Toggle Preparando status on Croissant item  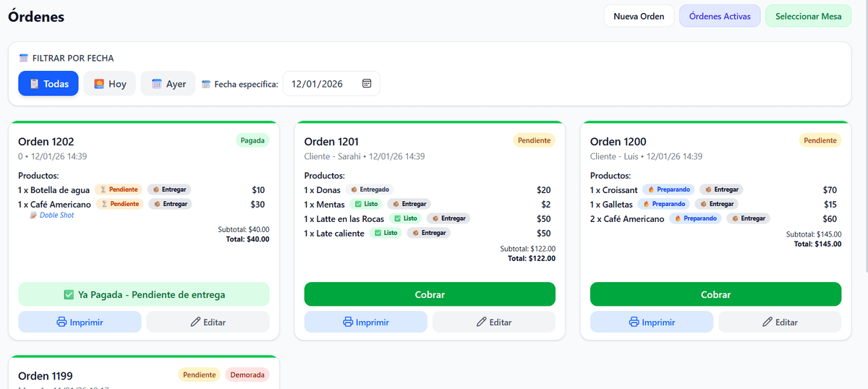[668, 190]
